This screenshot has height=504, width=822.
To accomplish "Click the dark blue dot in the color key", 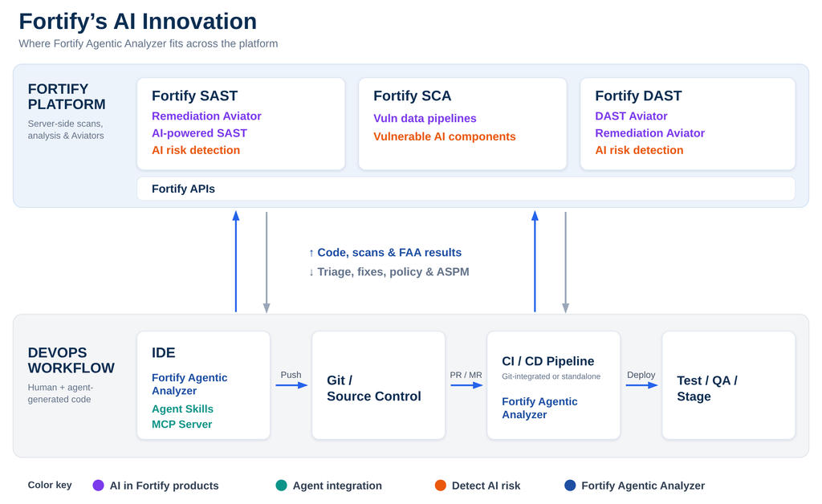I will (570, 486).
